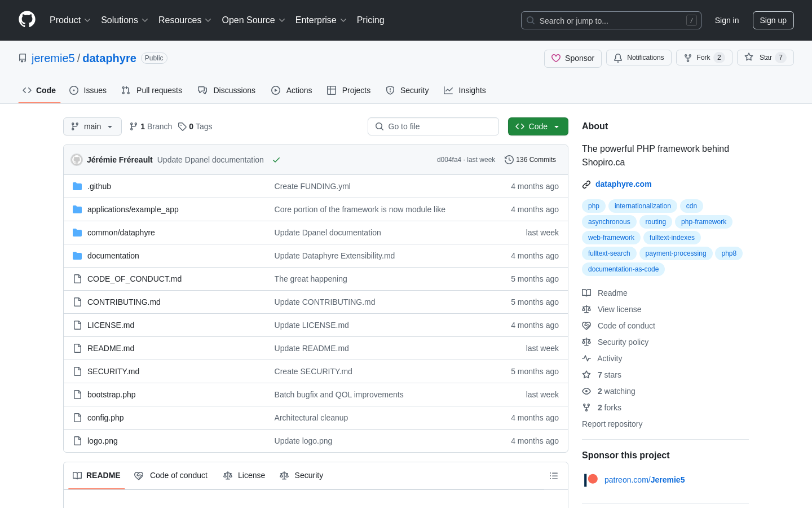Open the Pricing link
812x508 pixels.
tap(370, 20)
